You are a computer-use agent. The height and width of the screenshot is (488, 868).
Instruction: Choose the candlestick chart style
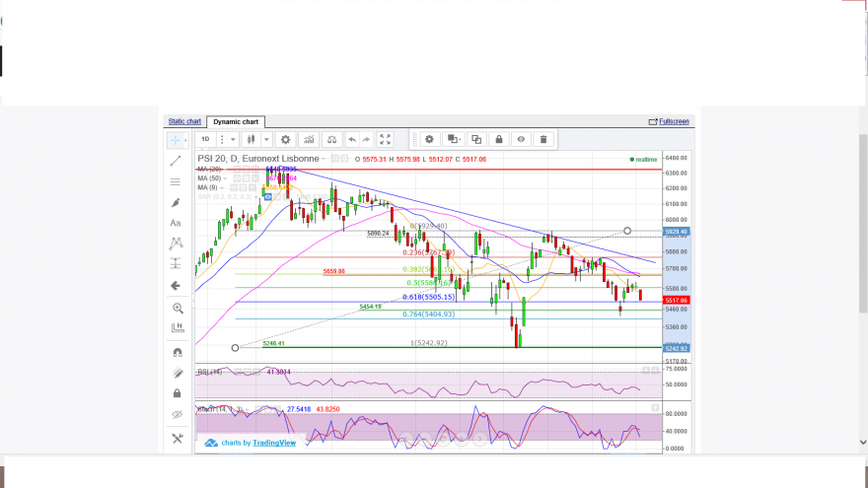tap(251, 139)
